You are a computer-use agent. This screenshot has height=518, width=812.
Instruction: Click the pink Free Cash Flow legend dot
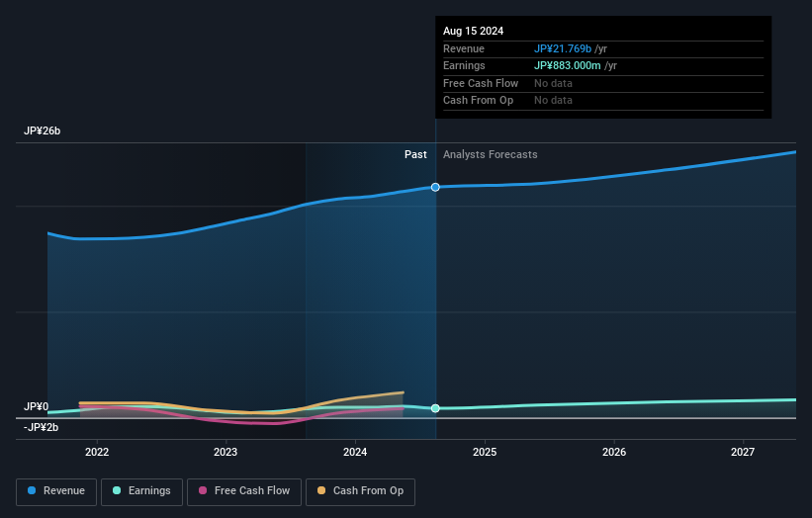point(203,490)
